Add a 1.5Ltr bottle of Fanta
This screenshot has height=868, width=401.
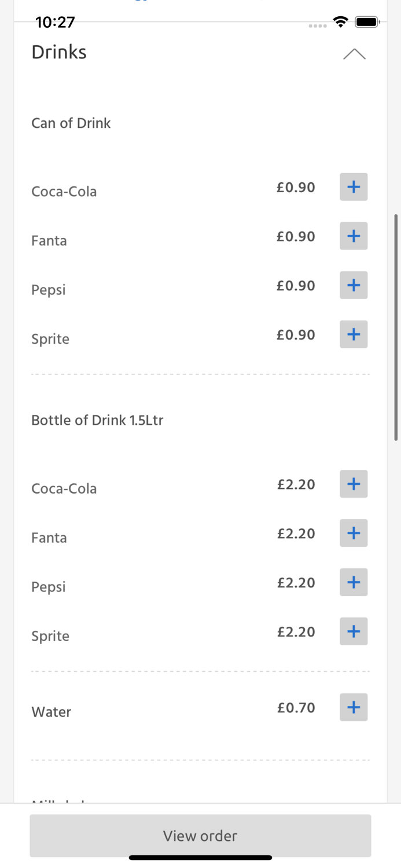pyautogui.click(x=354, y=533)
